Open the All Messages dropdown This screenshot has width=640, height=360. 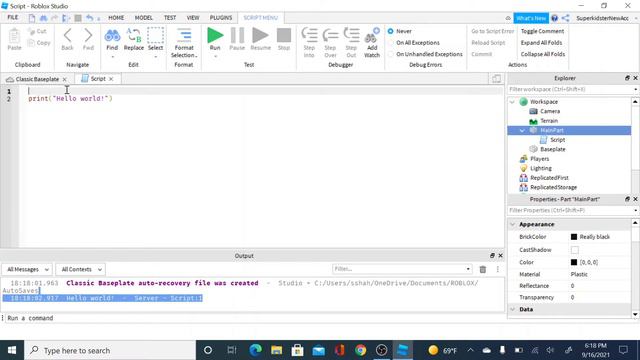(x=27, y=269)
